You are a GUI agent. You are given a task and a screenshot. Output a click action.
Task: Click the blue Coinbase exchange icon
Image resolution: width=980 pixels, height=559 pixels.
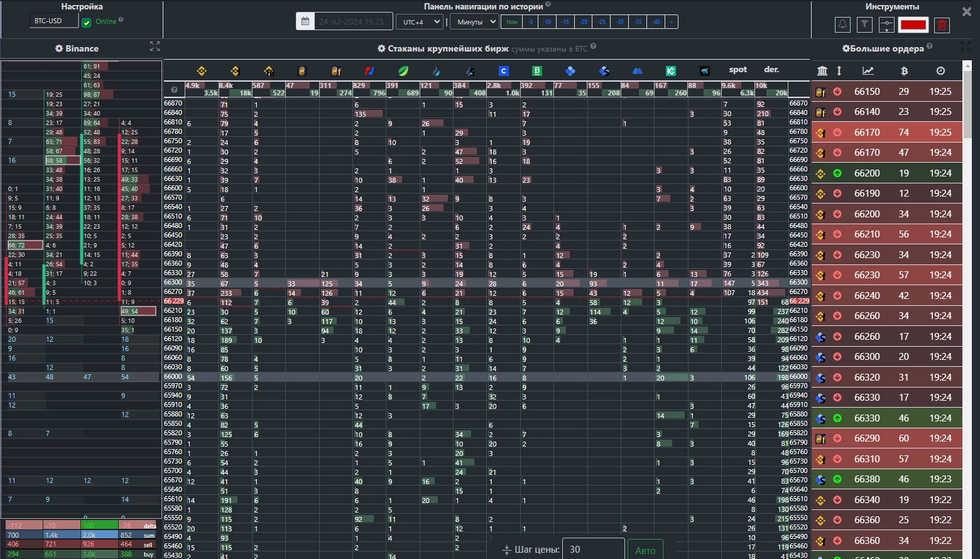[503, 71]
